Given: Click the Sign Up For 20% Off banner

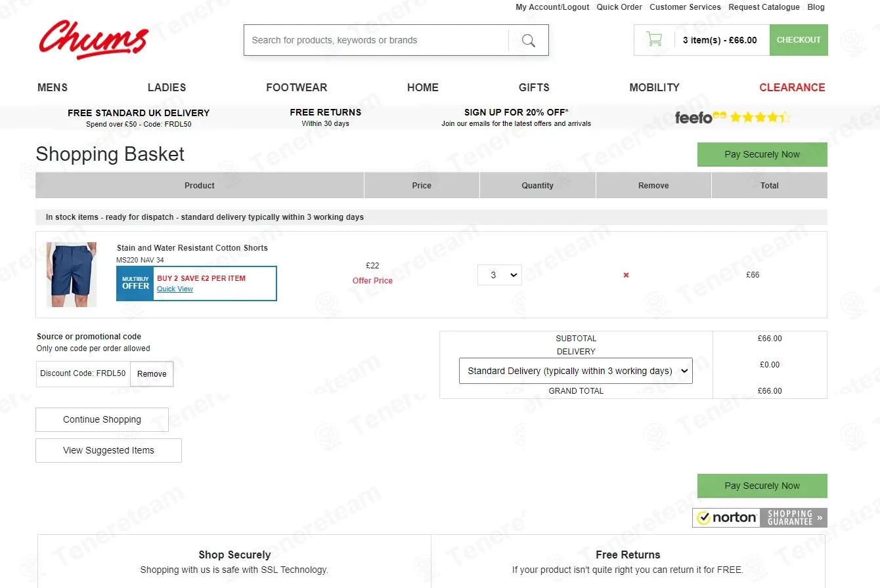Looking at the screenshot, I should tap(516, 117).
